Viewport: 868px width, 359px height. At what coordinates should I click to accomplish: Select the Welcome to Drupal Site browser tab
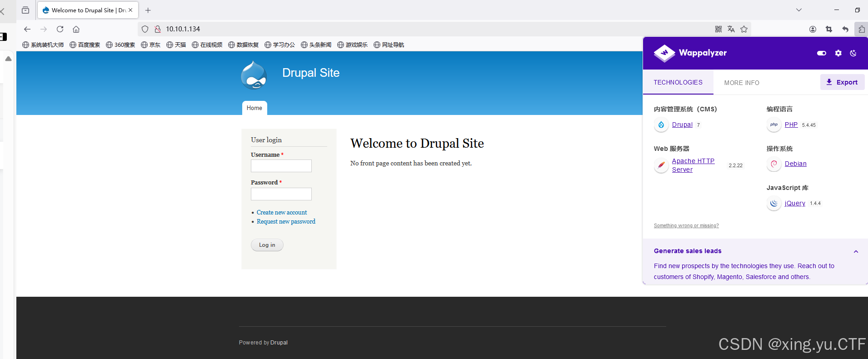88,10
